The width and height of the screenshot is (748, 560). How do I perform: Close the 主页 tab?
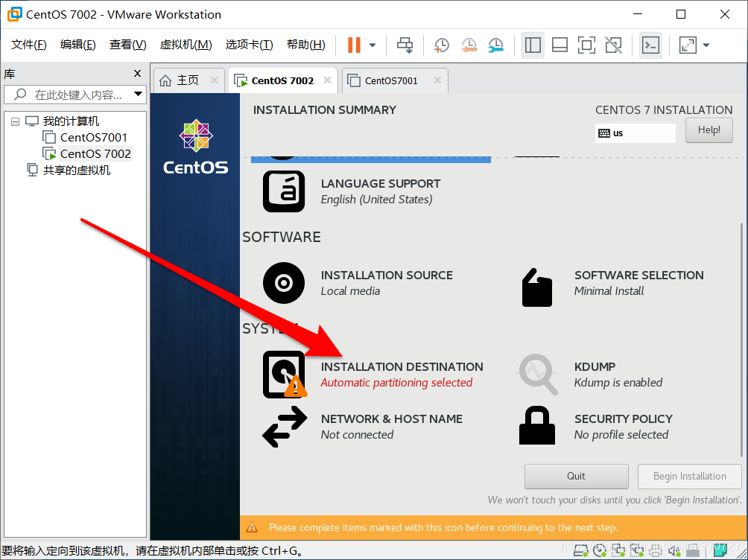click(x=214, y=80)
